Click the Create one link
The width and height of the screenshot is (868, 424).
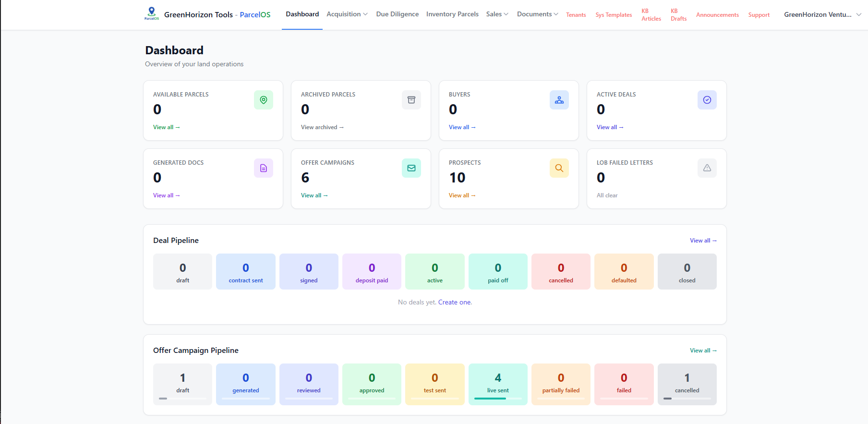click(x=454, y=303)
